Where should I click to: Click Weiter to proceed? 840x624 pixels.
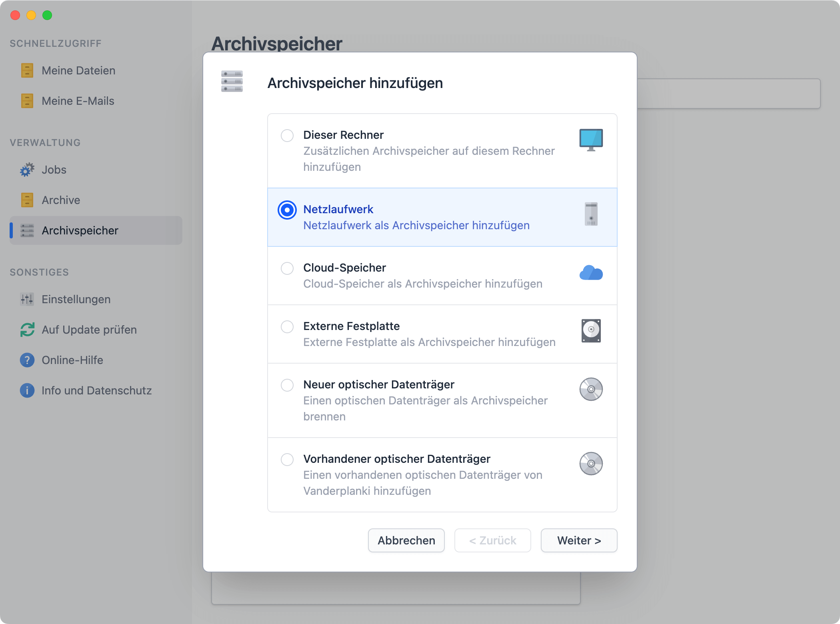pyautogui.click(x=579, y=540)
